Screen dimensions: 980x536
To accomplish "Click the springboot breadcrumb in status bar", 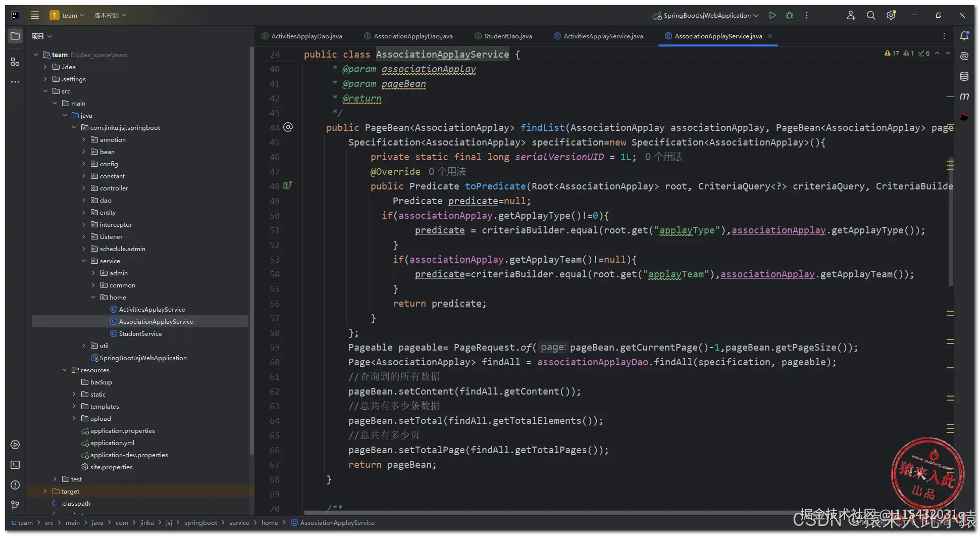I will [200, 523].
